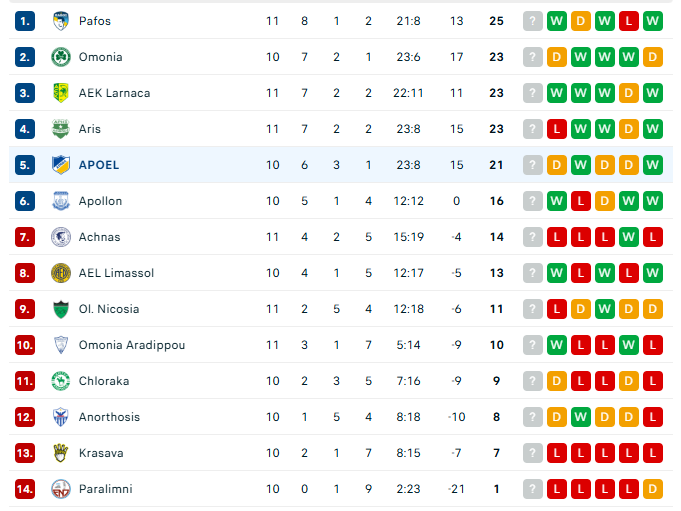
Task: Click Aris's red L form badge
Action: pos(557,129)
